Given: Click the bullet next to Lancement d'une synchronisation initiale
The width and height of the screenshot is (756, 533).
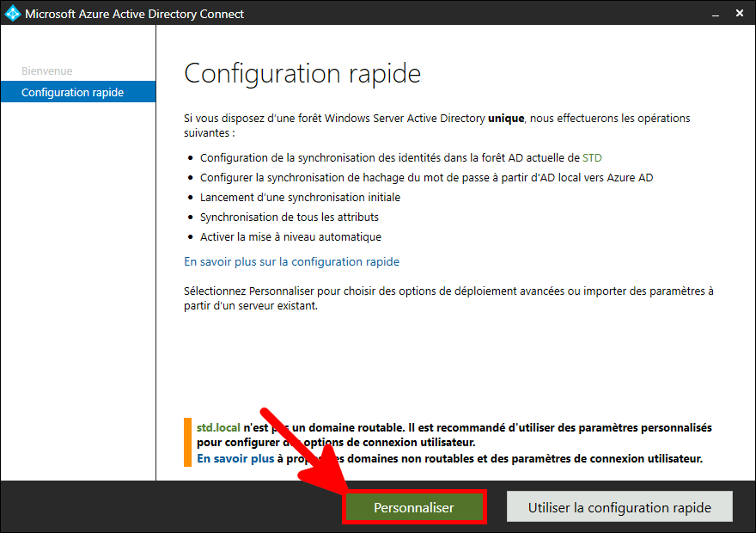Looking at the screenshot, I should click(x=191, y=197).
